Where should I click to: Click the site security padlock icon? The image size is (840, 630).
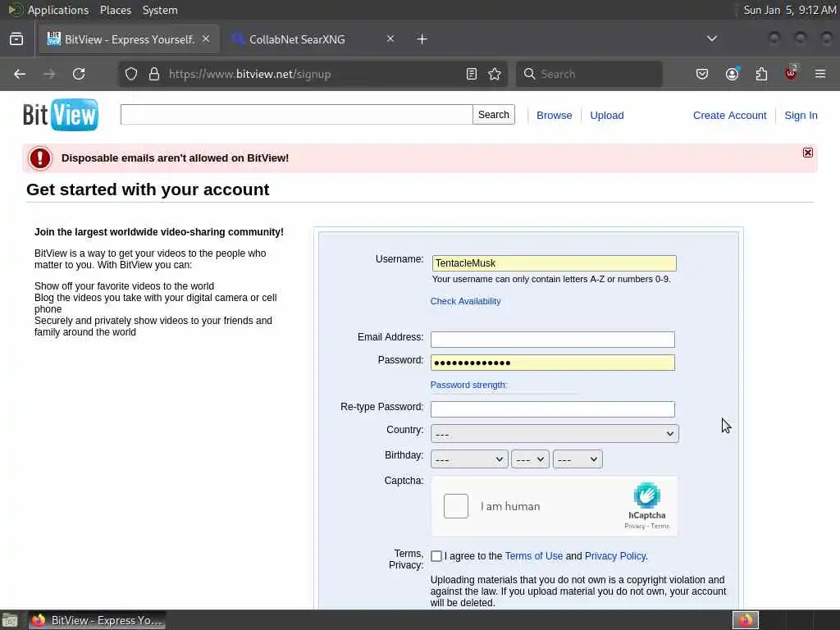pyautogui.click(x=154, y=74)
